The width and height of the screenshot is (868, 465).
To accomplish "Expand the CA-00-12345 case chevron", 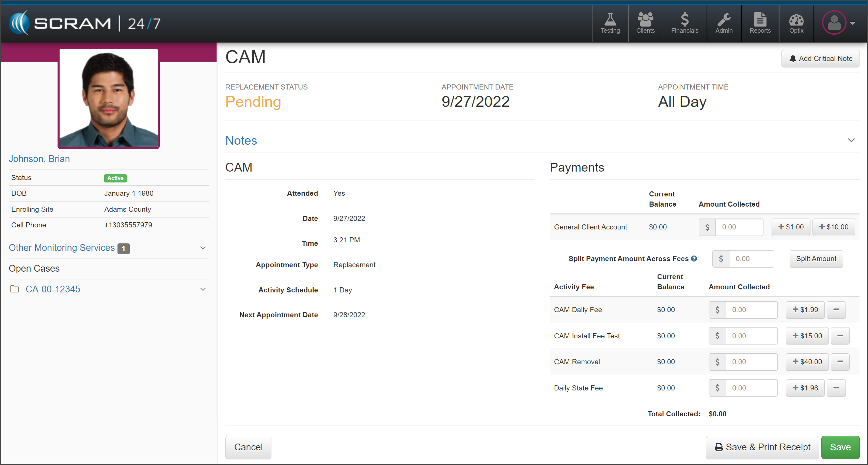I will (203, 289).
